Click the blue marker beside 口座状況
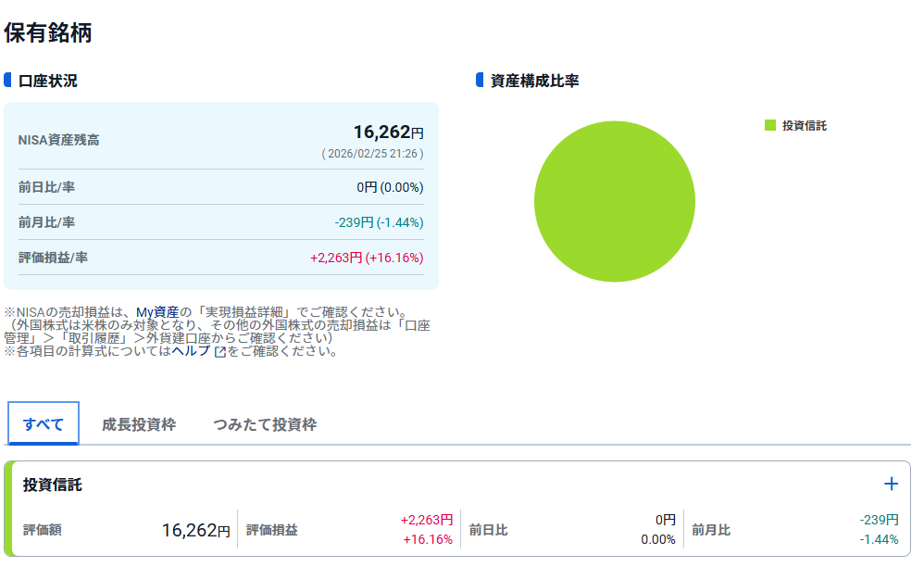 coord(8,81)
